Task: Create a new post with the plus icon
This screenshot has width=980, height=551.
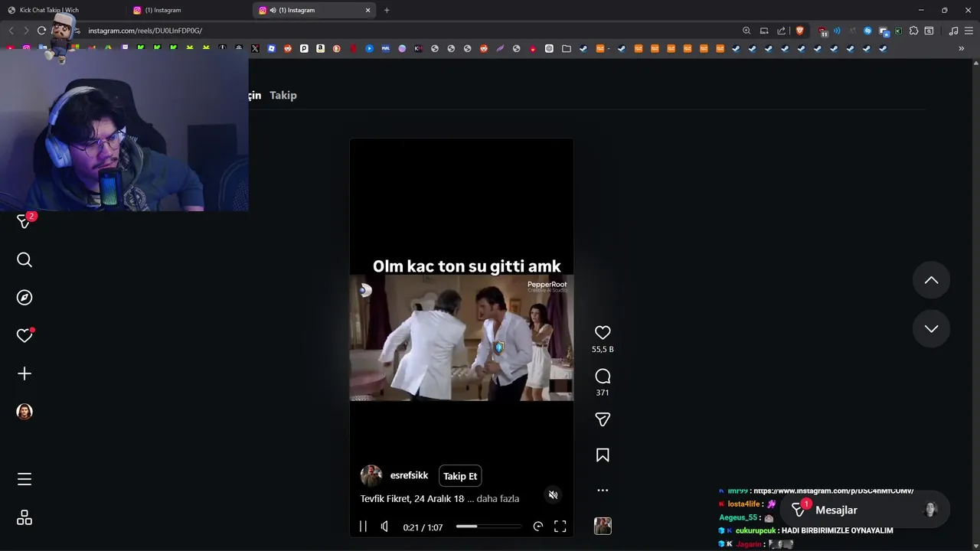Action: 24,373
